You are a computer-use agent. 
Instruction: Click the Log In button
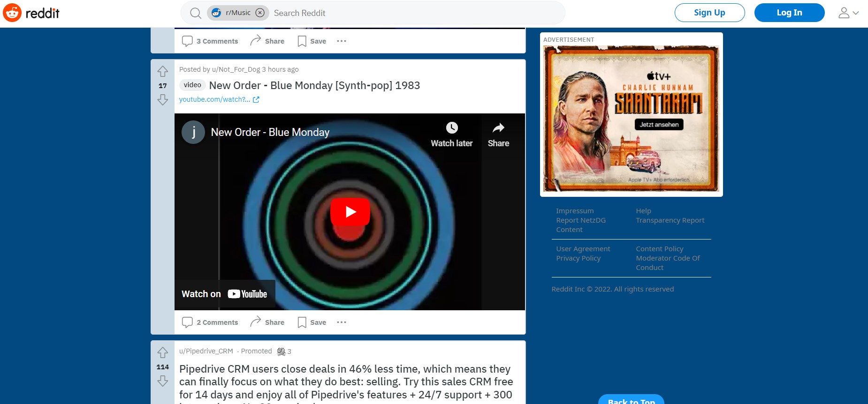789,13
